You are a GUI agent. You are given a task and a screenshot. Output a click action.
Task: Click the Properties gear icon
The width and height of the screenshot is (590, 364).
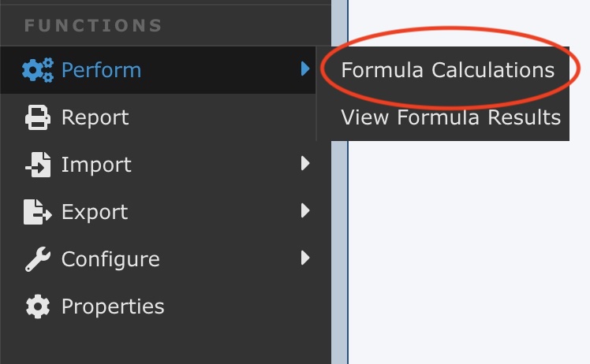coord(38,306)
